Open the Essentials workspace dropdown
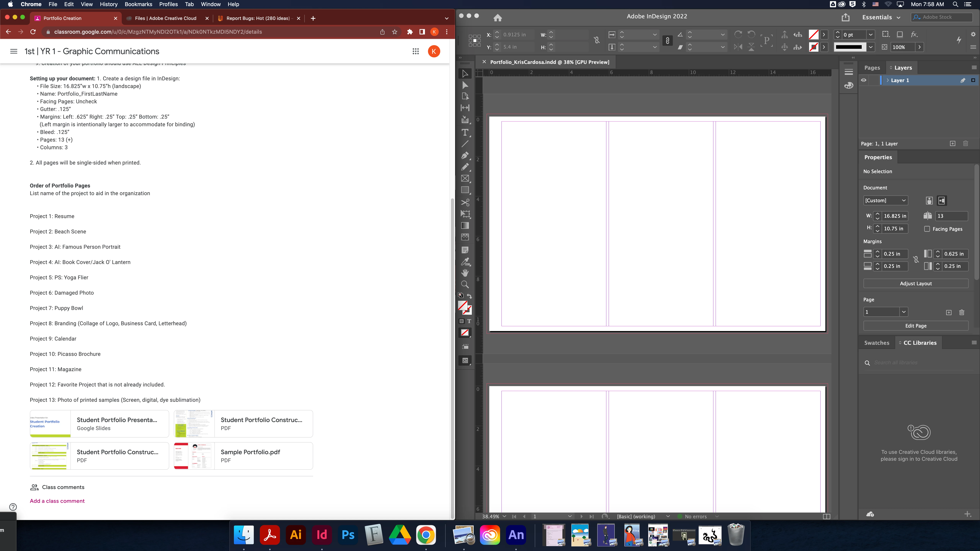 881,17
